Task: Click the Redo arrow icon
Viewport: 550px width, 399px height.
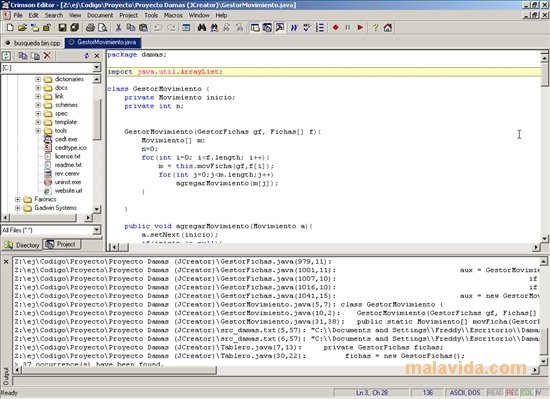Action: [171, 27]
